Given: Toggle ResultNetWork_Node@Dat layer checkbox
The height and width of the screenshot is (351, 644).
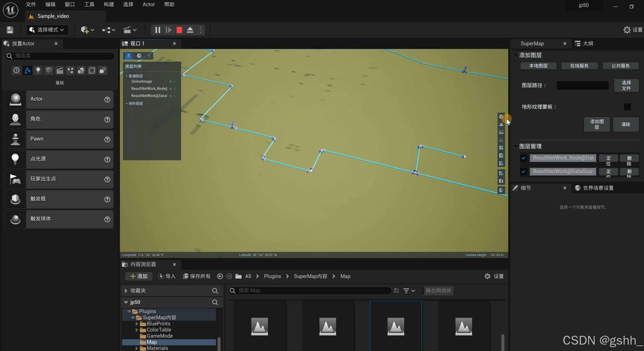Looking at the screenshot, I should pyautogui.click(x=523, y=158).
